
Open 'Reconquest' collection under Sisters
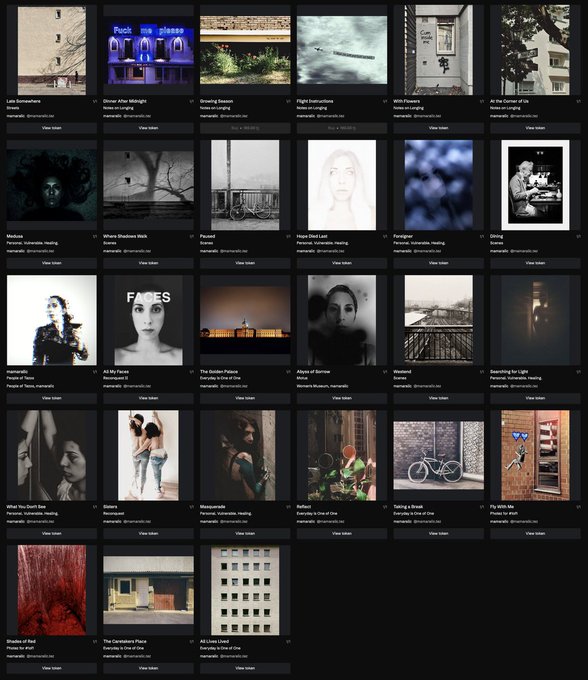coord(114,513)
